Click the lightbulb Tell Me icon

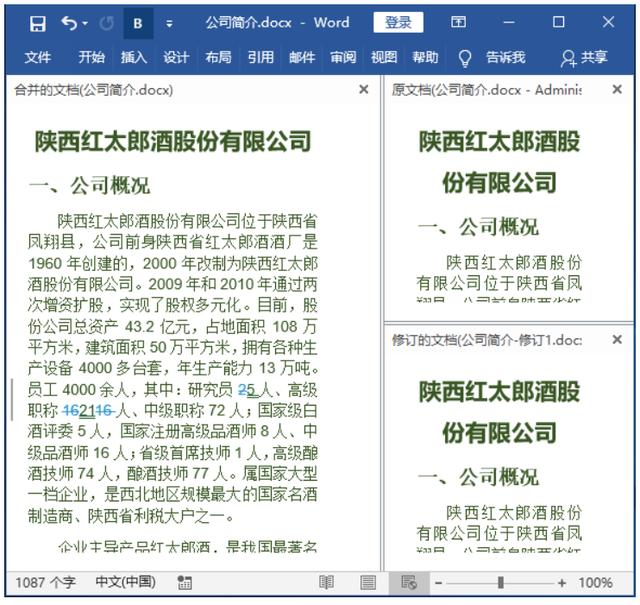tap(465, 58)
